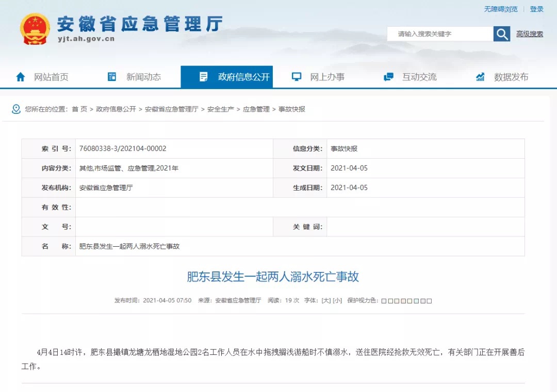Click 安徽省应急管理厅 in the breadcrumb

tap(172, 109)
